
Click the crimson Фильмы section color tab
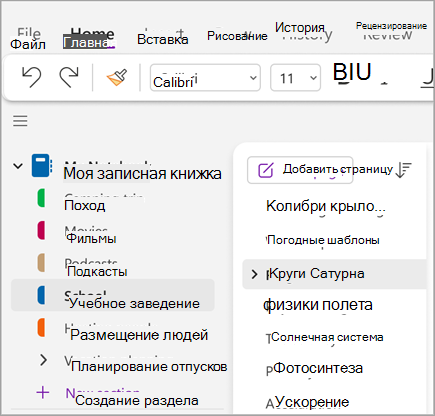click(41, 230)
